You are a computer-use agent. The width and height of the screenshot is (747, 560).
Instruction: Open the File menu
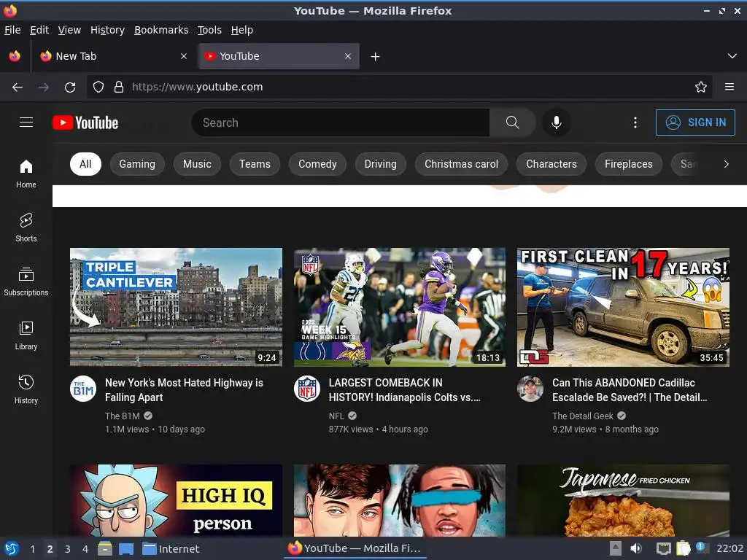(x=12, y=30)
